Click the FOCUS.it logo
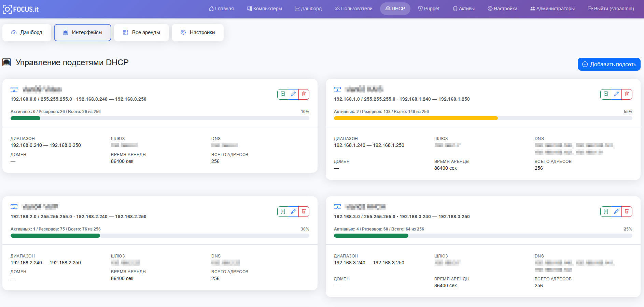This screenshot has width=644, height=307. click(x=20, y=9)
